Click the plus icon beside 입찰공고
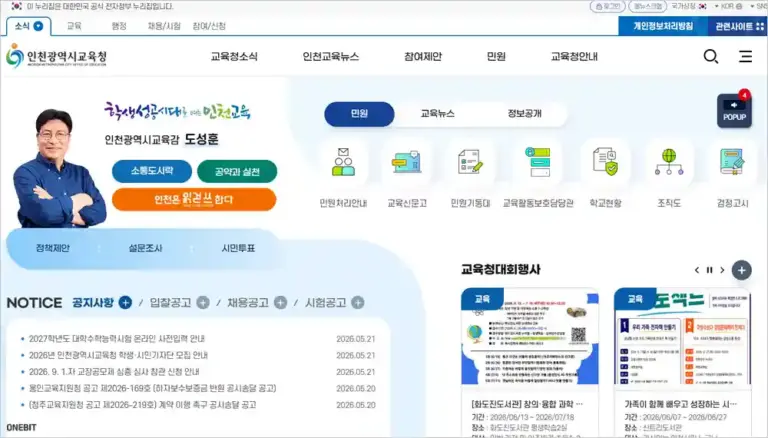The width and height of the screenshot is (768, 438). click(203, 303)
